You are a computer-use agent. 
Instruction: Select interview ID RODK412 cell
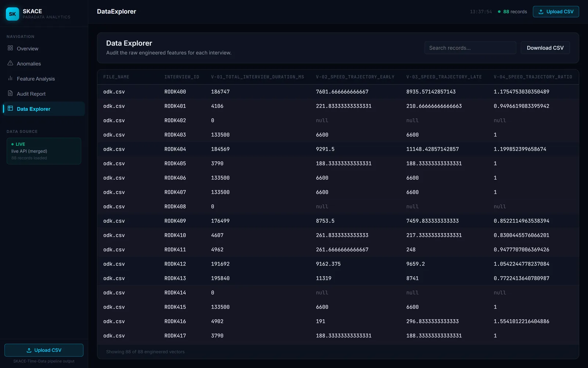coord(175,264)
